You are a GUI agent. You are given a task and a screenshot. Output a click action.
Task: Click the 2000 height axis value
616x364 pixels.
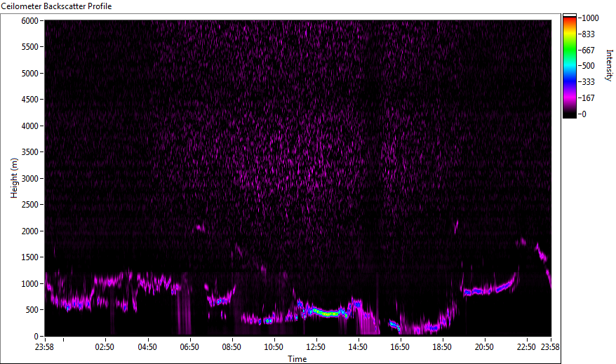click(30, 231)
